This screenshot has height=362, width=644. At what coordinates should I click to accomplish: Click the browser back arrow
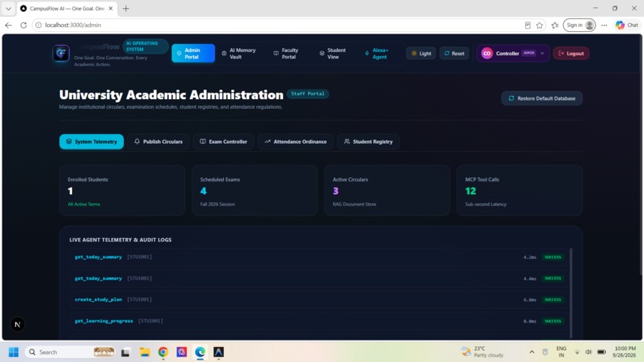point(8,25)
